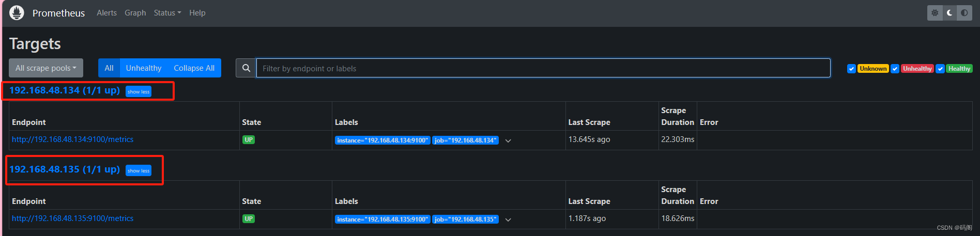The image size is (980, 236).
Task: Open the Alerts page
Action: click(106, 13)
